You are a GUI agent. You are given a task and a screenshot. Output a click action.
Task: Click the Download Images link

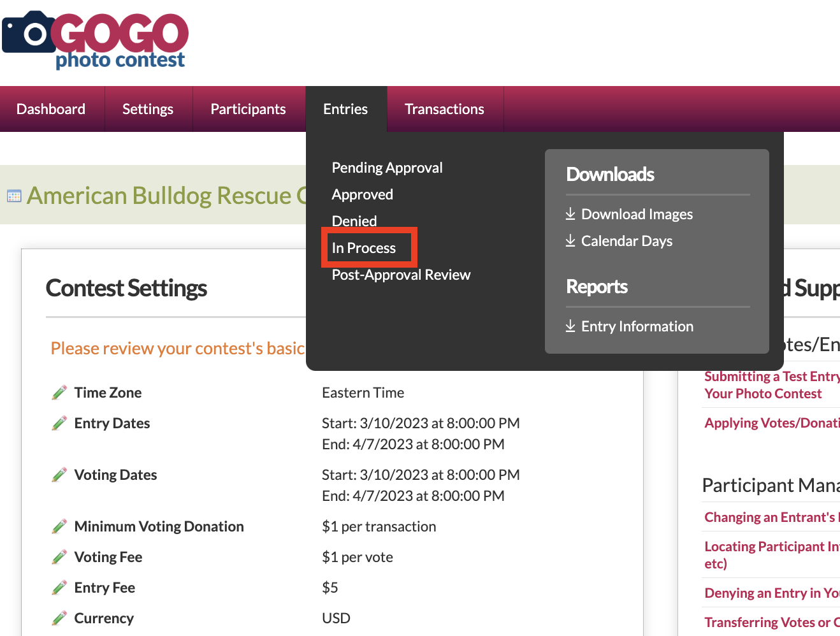pyautogui.click(x=636, y=214)
